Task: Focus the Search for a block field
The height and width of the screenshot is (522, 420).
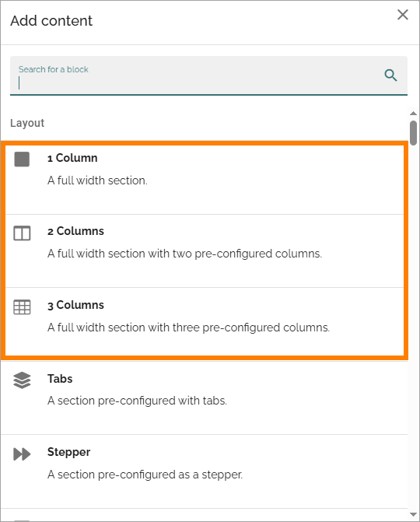Action: click(208, 75)
